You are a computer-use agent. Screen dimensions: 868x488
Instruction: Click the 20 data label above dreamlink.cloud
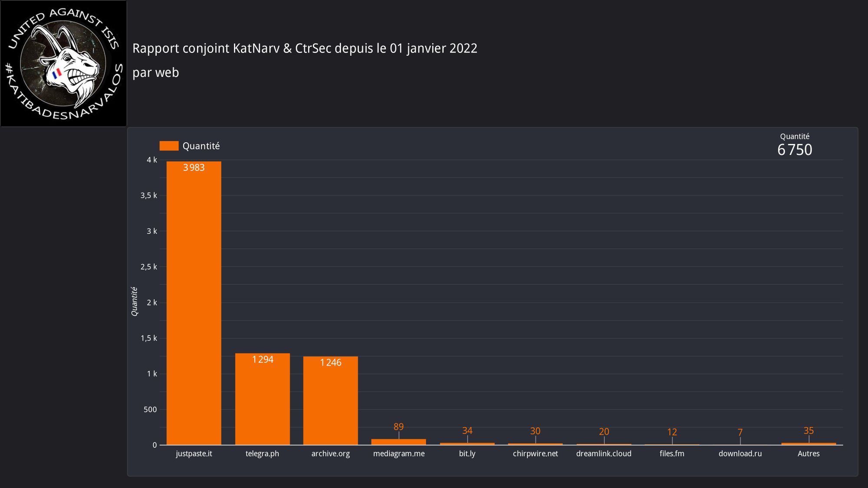click(604, 432)
